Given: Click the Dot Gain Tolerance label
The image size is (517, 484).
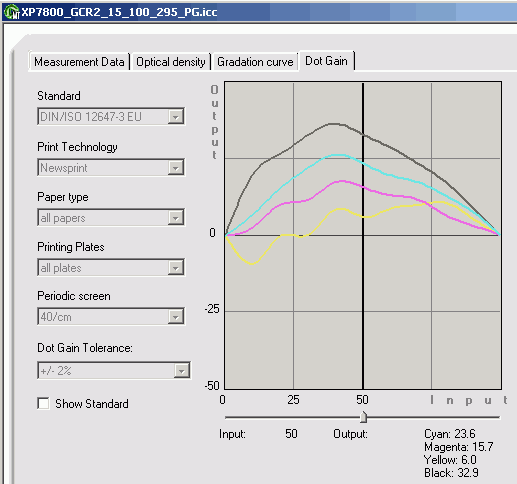Looking at the screenshot, I should tap(85, 348).
